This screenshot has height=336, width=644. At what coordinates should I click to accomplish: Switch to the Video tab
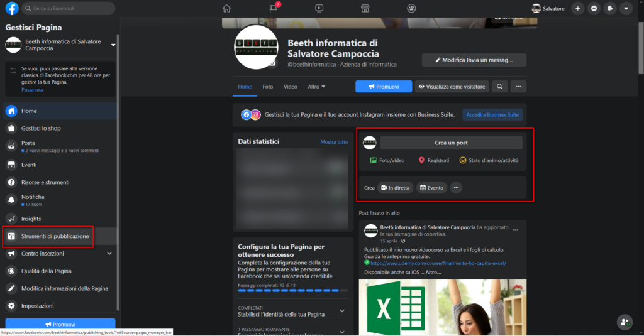point(291,87)
